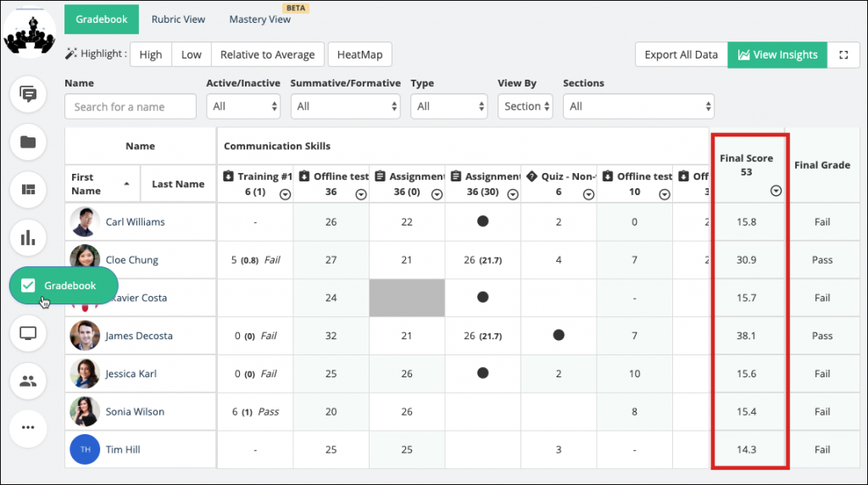Open James Decosta student link

pos(139,336)
